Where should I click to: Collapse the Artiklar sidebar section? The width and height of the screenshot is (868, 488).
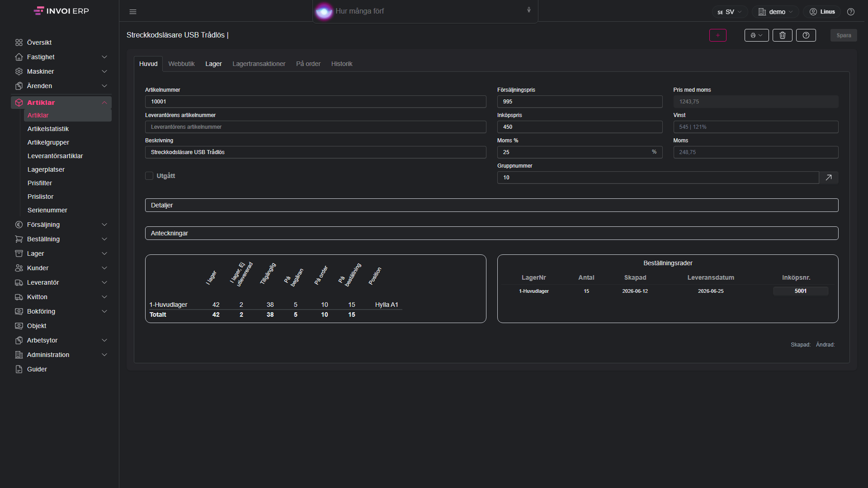(x=61, y=103)
